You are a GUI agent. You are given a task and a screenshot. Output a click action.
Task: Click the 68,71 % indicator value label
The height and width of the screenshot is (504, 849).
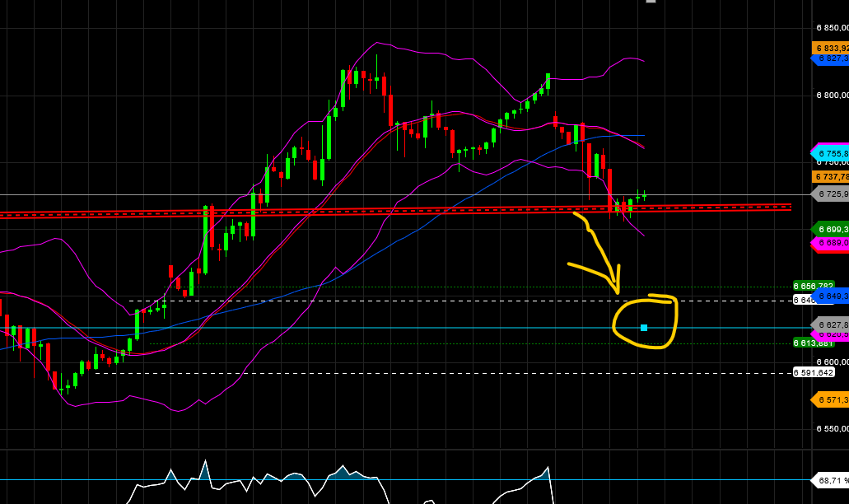pyautogui.click(x=830, y=480)
